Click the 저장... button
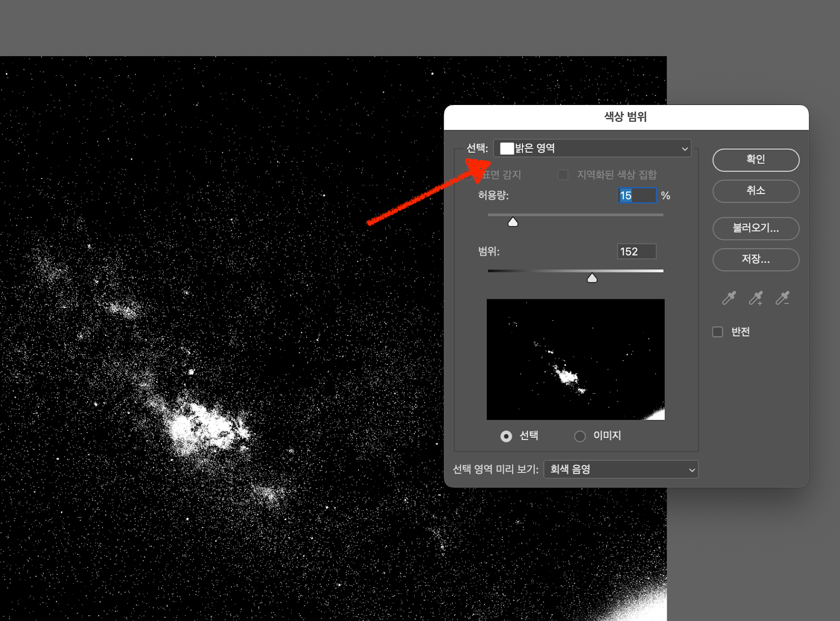Screen dimensions: 840x621 [x=755, y=259]
